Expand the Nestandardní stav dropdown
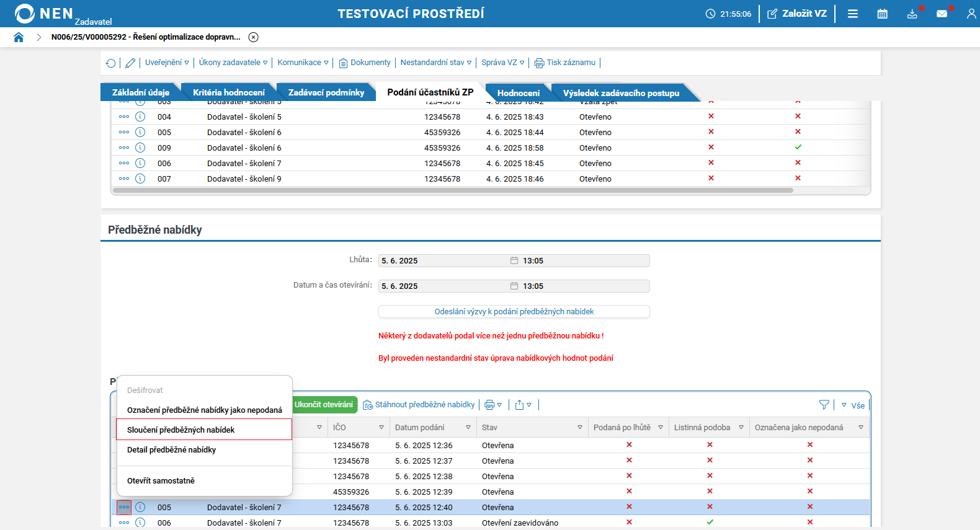Image resolution: width=980 pixels, height=530 pixels. (436, 63)
